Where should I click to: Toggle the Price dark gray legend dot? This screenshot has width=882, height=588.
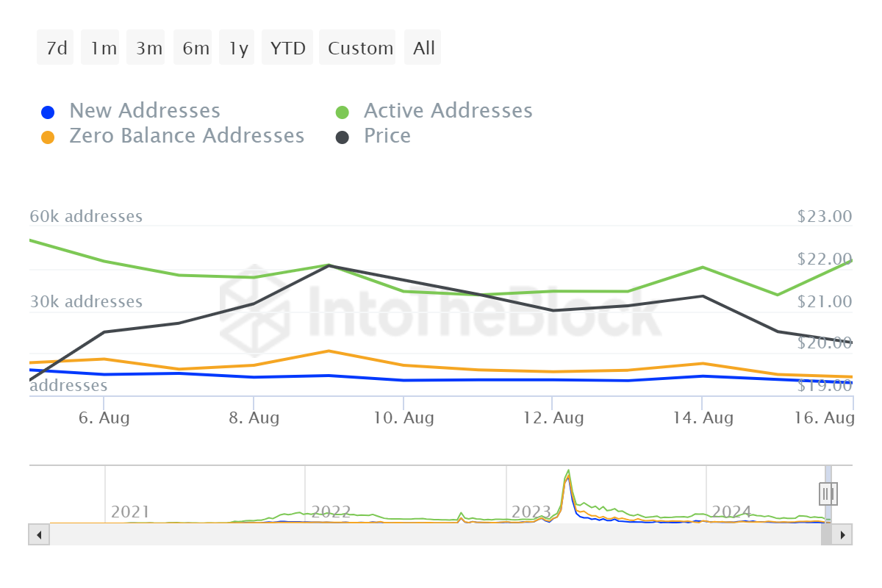343,137
